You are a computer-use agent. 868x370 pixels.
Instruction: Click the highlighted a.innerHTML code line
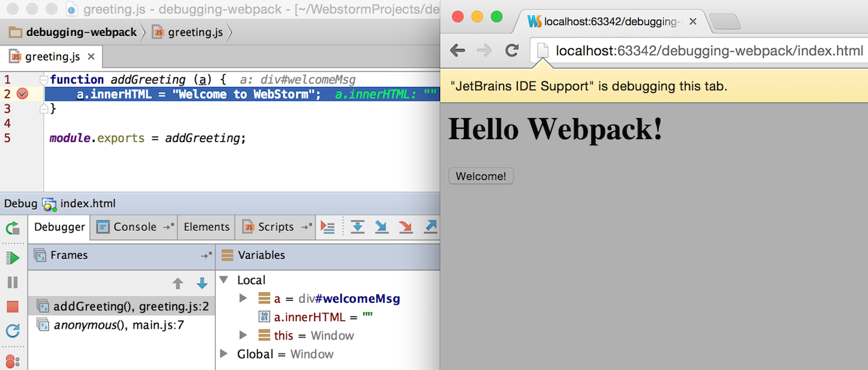[x=241, y=94]
